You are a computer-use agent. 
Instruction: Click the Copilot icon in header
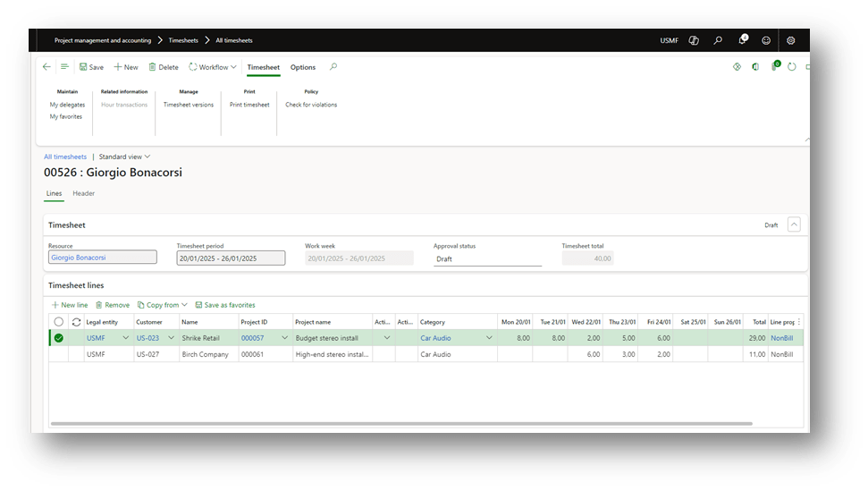coord(694,40)
